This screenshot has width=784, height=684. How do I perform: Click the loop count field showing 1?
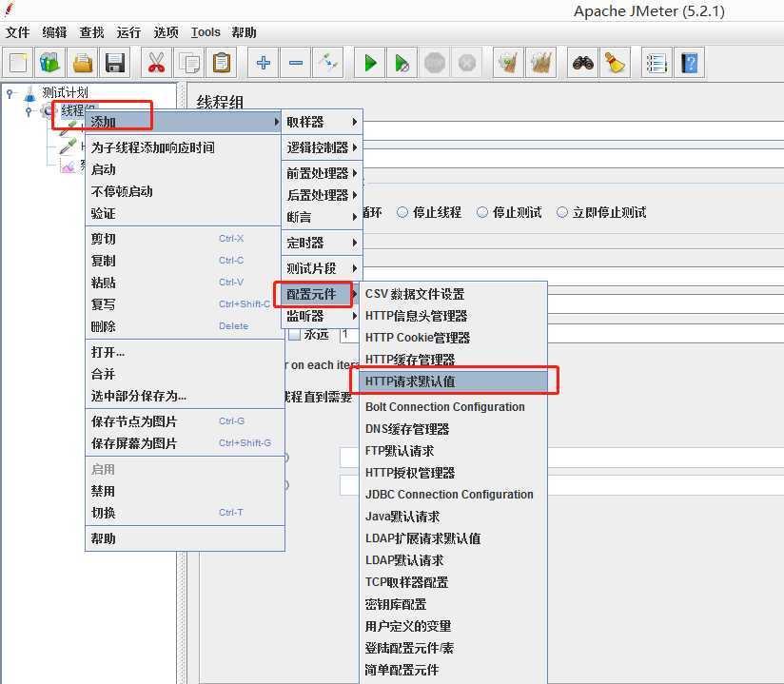pyautogui.click(x=349, y=334)
